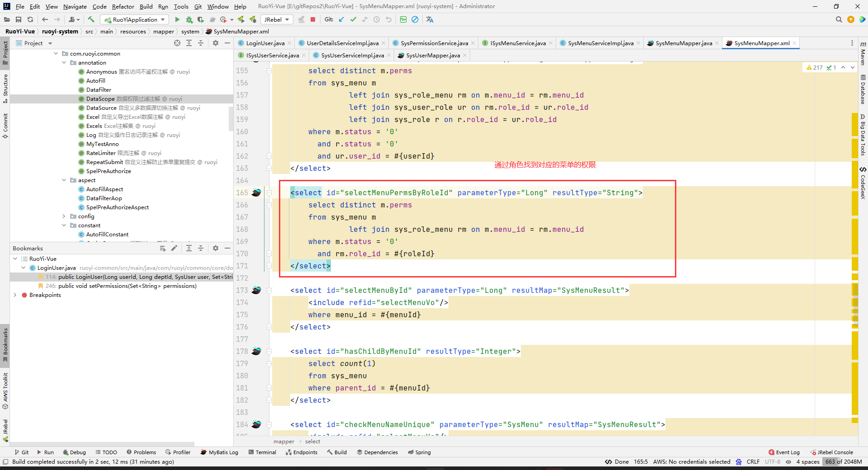Click the Reload from disk icon
This screenshot has height=470, width=868.
pyautogui.click(x=30, y=19)
